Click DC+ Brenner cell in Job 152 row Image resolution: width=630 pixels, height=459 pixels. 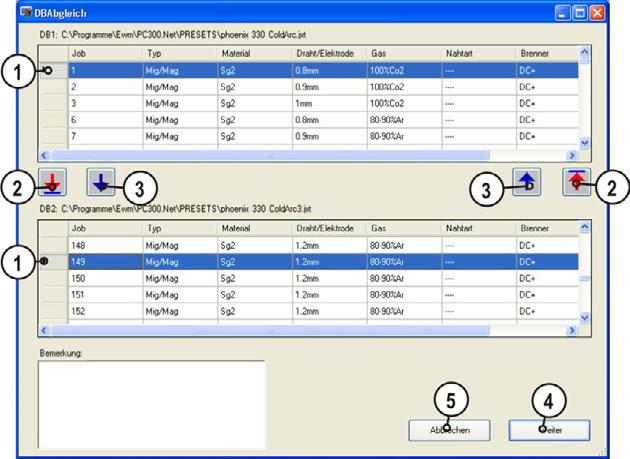[548, 311]
